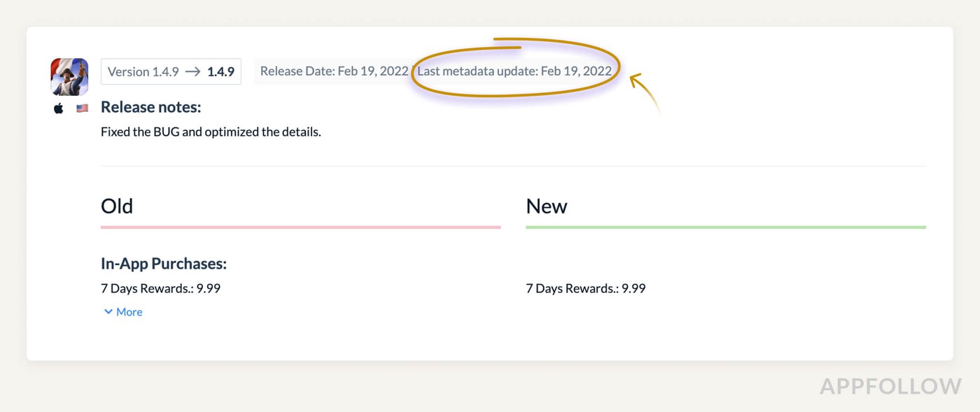Click the APPFOLLOW watermark logo
This screenshot has height=412, width=980.
[890, 386]
